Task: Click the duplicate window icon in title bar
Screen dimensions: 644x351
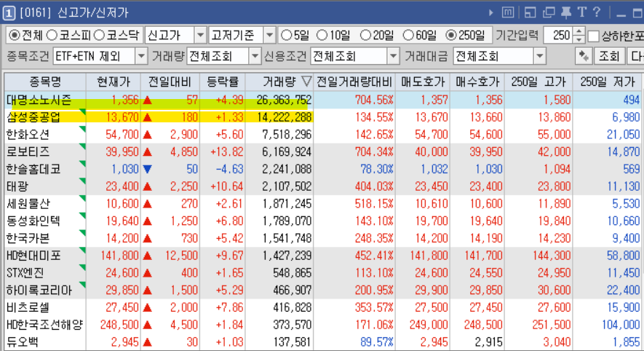Action: pyautogui.click(x=548, y=12)
